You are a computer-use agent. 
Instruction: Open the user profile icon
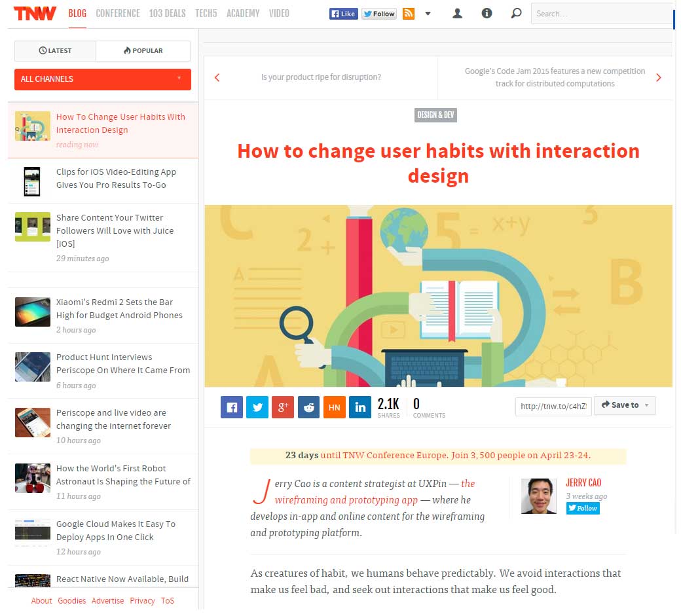tap(457, 13)
